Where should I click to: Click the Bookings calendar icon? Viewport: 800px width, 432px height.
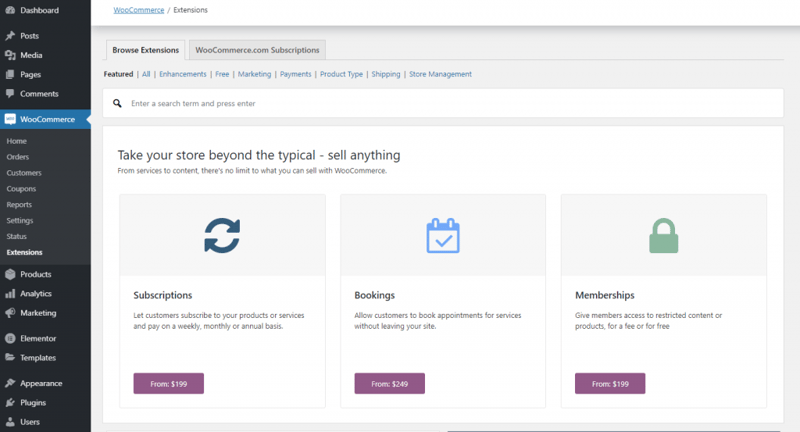pos(443,235)
